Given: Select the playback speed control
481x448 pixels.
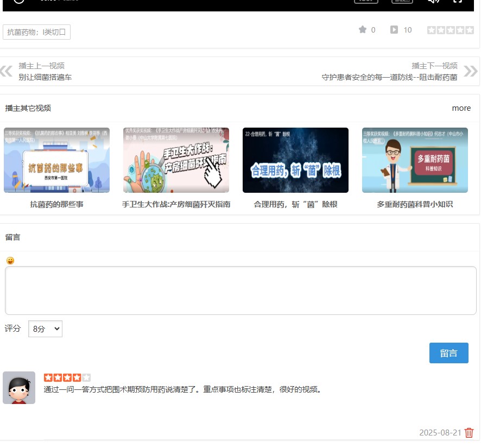Looking at the screenshot, I should [x=402, y=2].
